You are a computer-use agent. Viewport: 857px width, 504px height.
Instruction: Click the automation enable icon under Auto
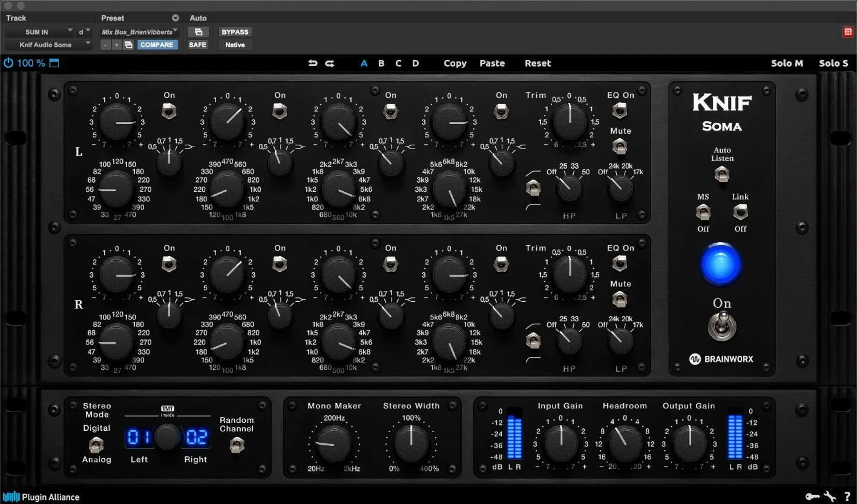[198, 32]
